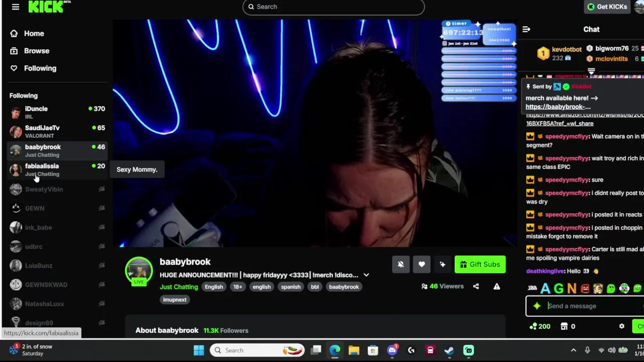
Task: Click the share stream icon
Action: coord(476,287)
